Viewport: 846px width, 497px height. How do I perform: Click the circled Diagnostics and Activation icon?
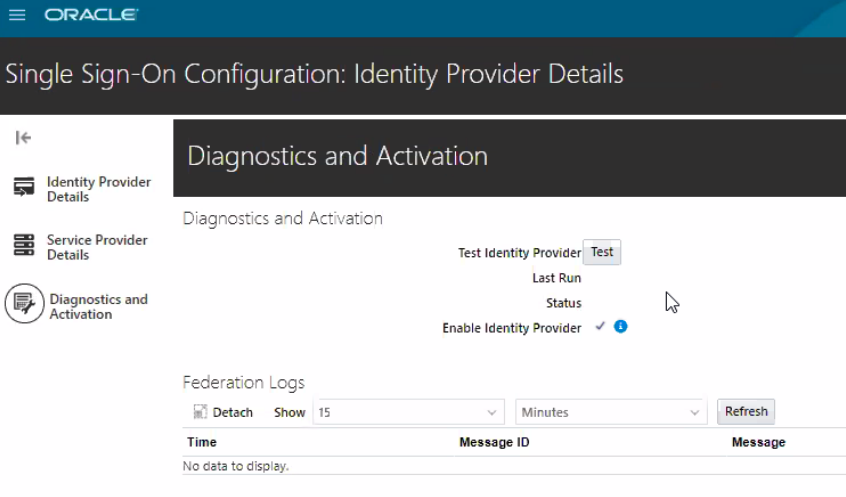(24, 304)
